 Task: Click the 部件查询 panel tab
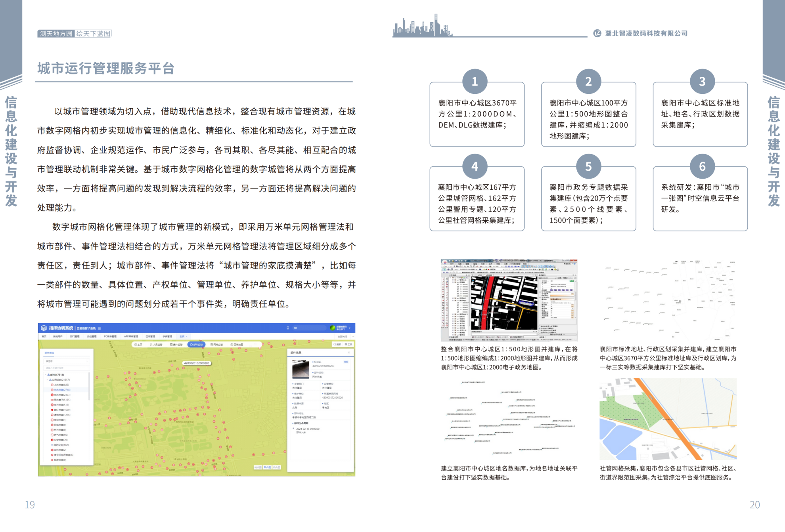50,353
